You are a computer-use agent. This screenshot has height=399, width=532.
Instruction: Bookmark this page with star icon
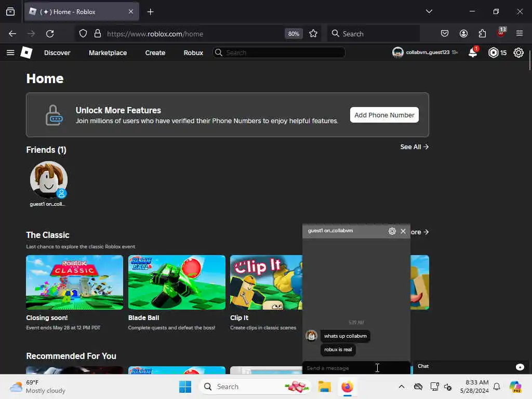[313, 34]
